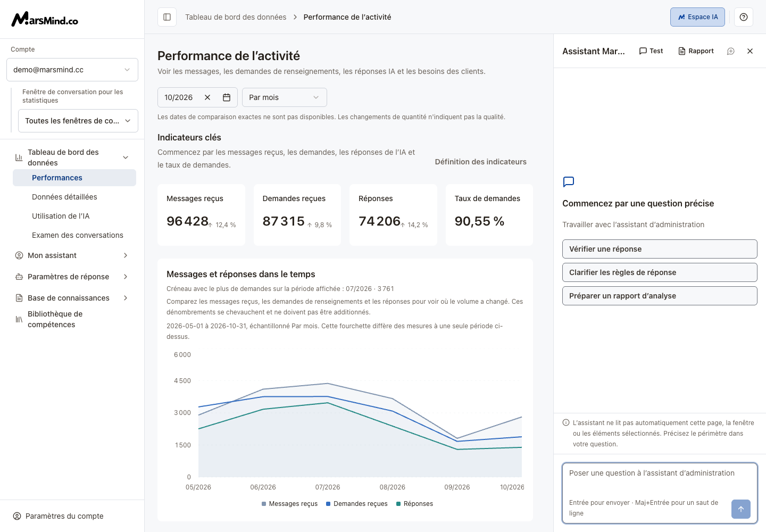Click the Espace IA button
Viewport: 766px width, 532px height.
pyautogui.click(x=697, y=17)
